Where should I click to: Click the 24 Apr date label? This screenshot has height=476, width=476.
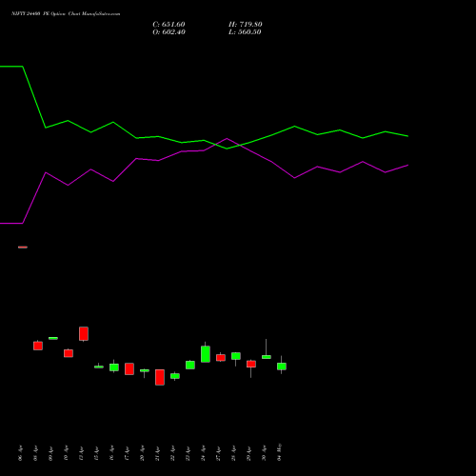(x=203, y=453)
